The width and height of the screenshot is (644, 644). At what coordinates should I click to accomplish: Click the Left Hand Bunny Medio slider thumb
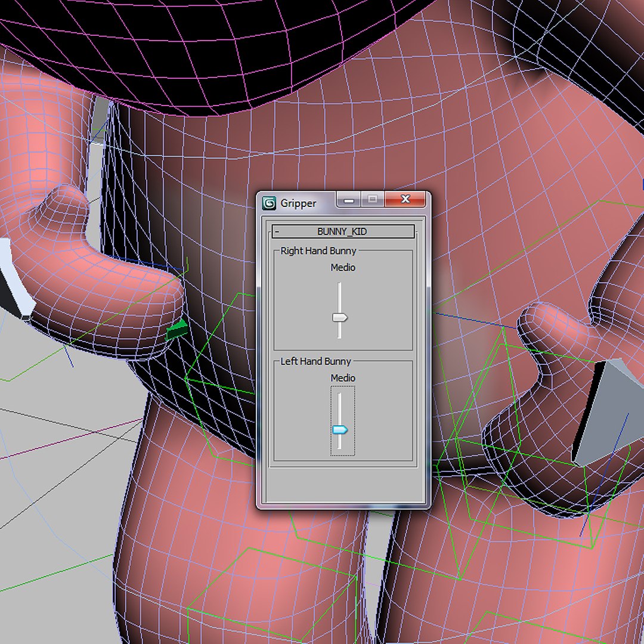click(340, 429)
